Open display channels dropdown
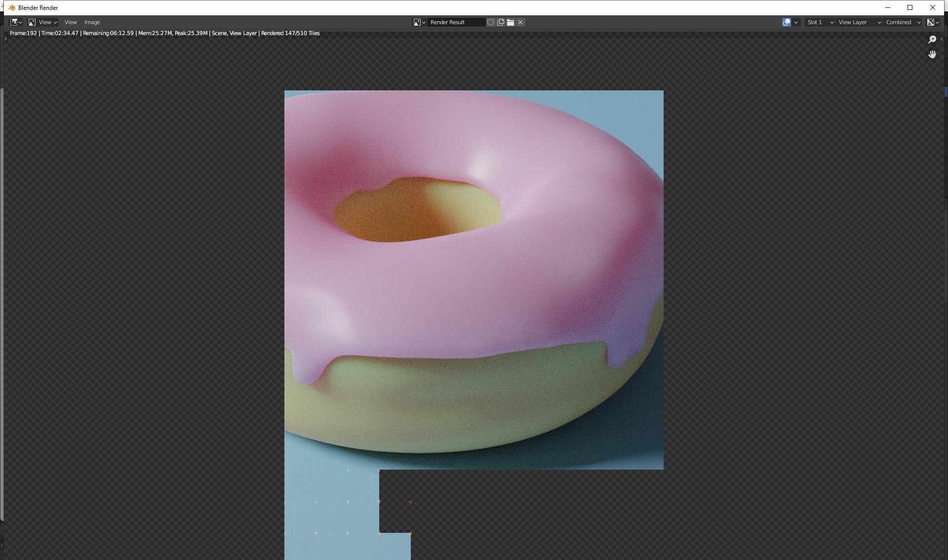This screenshot has width=948, height=560. pos(933,22)
